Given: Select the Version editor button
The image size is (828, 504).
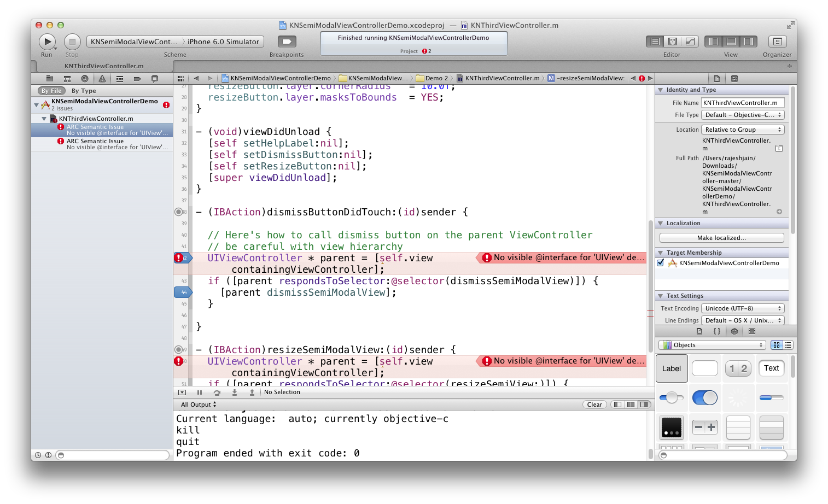Looking at the screenshot, I should 690,42.
